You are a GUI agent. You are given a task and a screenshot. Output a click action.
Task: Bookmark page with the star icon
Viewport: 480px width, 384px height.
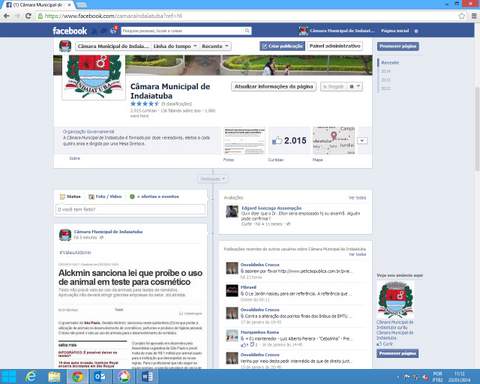(x=462, y=16)
